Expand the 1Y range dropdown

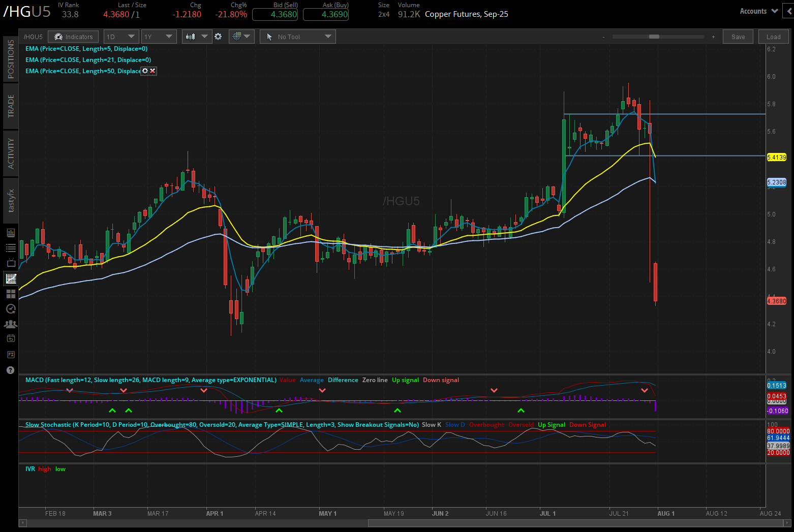159,36
